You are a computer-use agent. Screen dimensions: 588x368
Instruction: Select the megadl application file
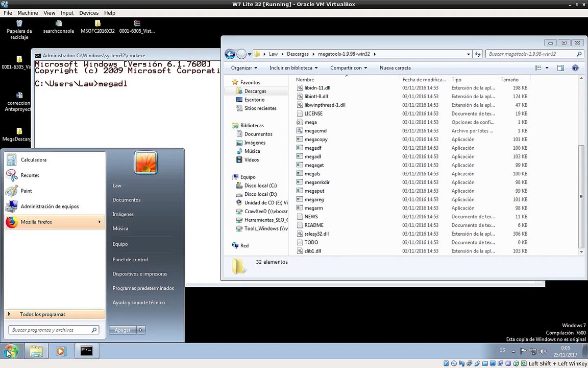click(x=312, y=156)
